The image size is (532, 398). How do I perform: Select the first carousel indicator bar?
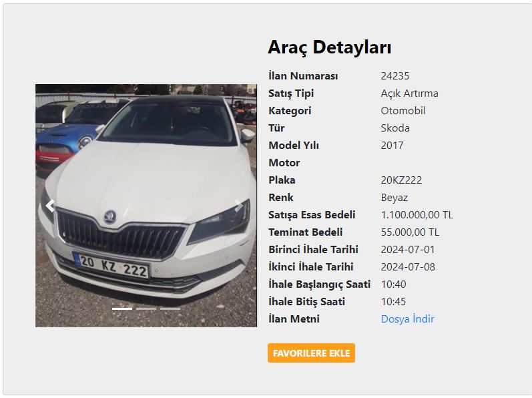point(122,309)
